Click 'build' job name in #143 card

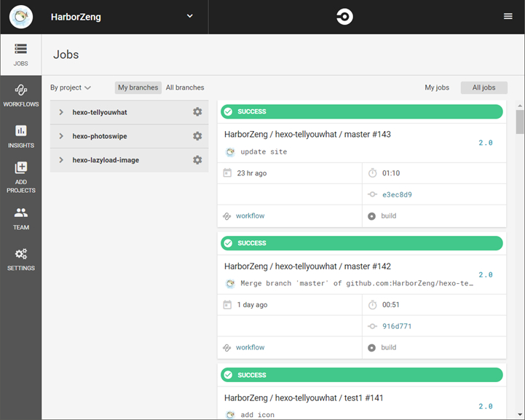pos(388,216)
